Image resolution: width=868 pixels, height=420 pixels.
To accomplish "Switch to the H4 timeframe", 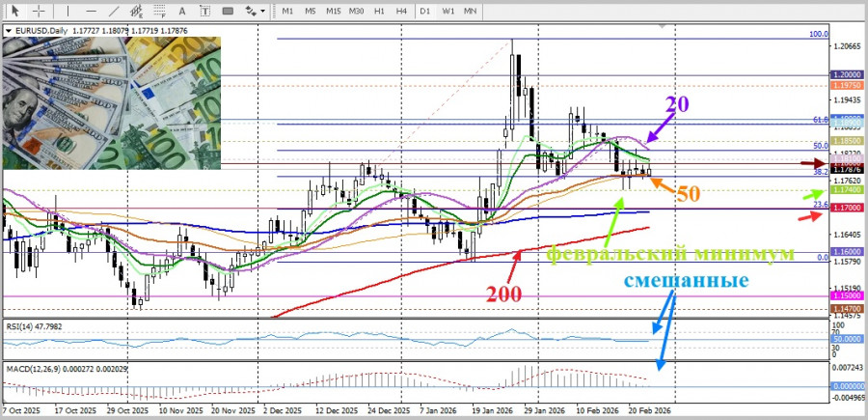I will pyautogui.click(x=402, y=11).
